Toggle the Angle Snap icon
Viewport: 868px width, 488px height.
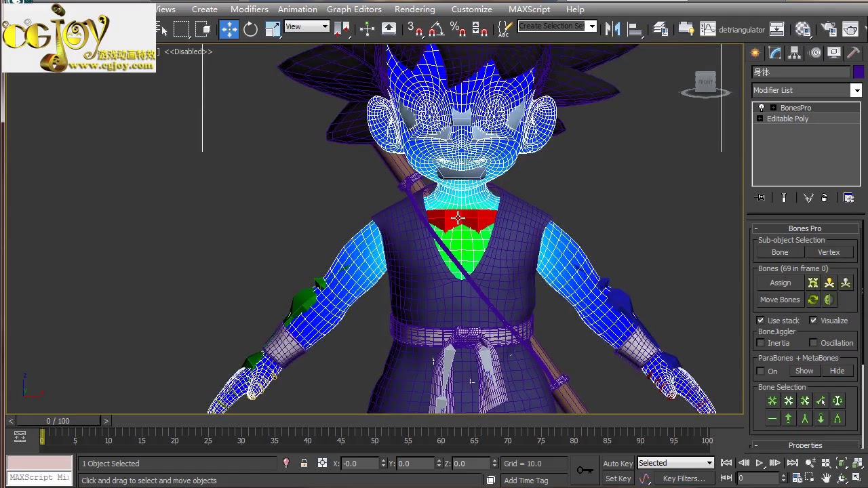(x=436, y=28)
